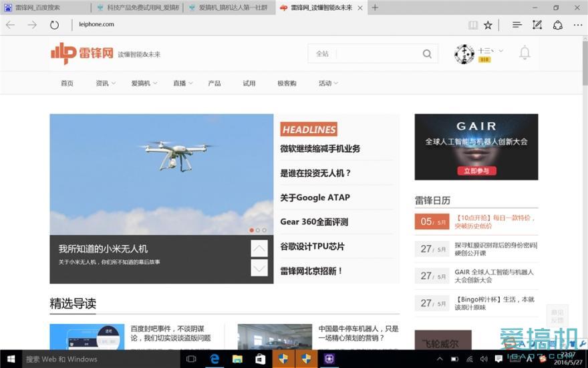Switch to 科技产品免费试用网 tab
Viewport: 588px width, 368px height.
(138, 7)
